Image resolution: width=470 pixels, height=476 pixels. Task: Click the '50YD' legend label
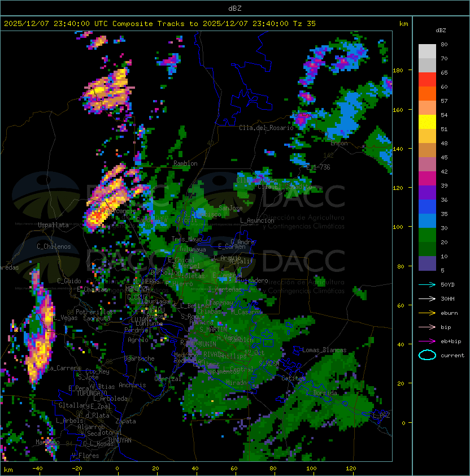coord(447,285)
